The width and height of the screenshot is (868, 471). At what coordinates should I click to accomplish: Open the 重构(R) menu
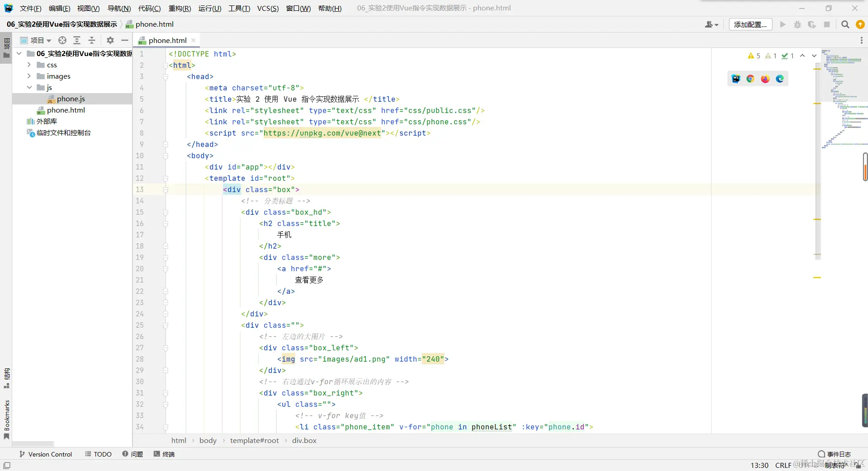(180, 8)
